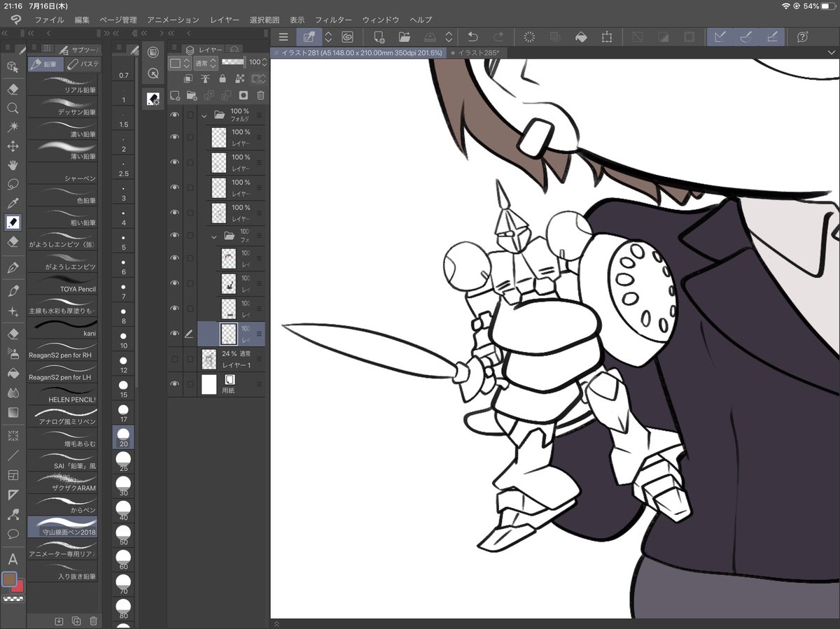The width and height of the screenshot is (840, 629).
Task: Click the brown main color swatch
Action: tap(8, 579)
